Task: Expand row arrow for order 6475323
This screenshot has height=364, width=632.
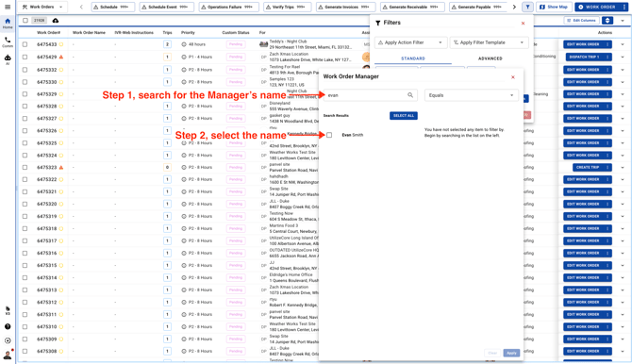Action: point(623,167)
